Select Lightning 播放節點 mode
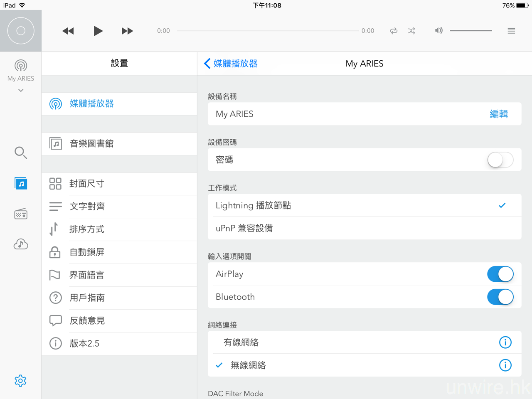 (365, 205)
